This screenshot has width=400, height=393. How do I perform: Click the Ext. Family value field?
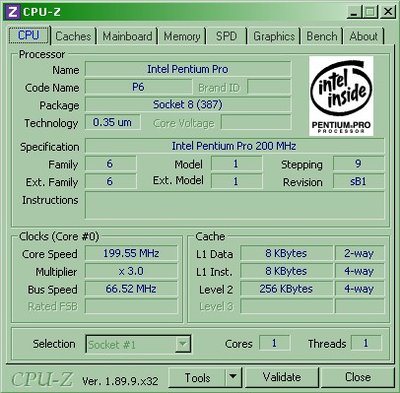[x=110, y=181]
